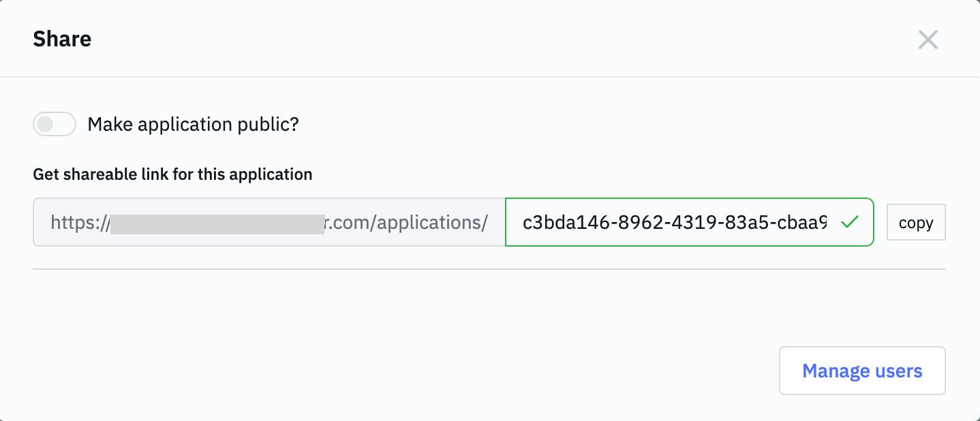Click the Share dialog title
This screenshot has width=980, height=421.
62,39
